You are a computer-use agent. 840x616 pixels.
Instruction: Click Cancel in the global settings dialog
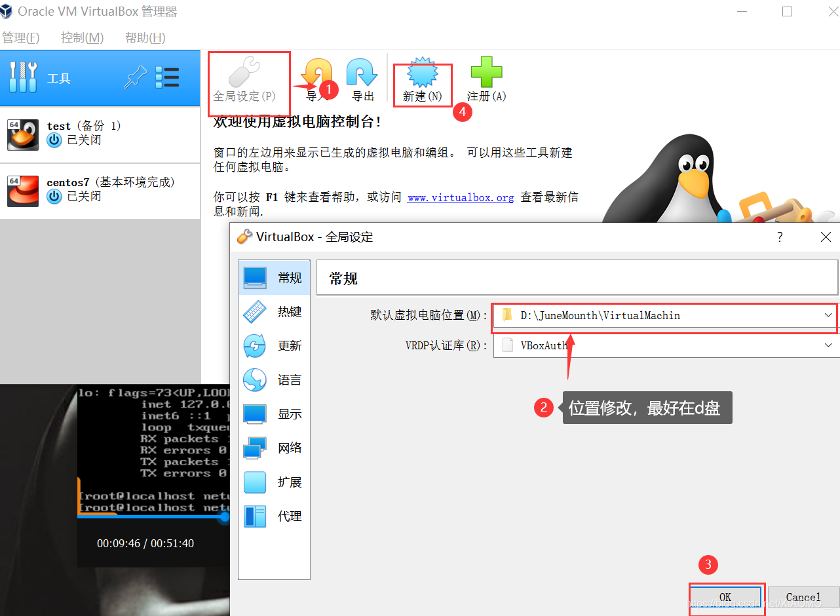[803, 597]
